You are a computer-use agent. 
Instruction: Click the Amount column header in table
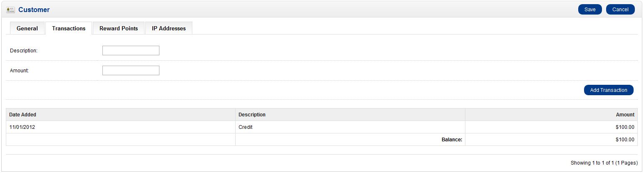pos(625,115)
